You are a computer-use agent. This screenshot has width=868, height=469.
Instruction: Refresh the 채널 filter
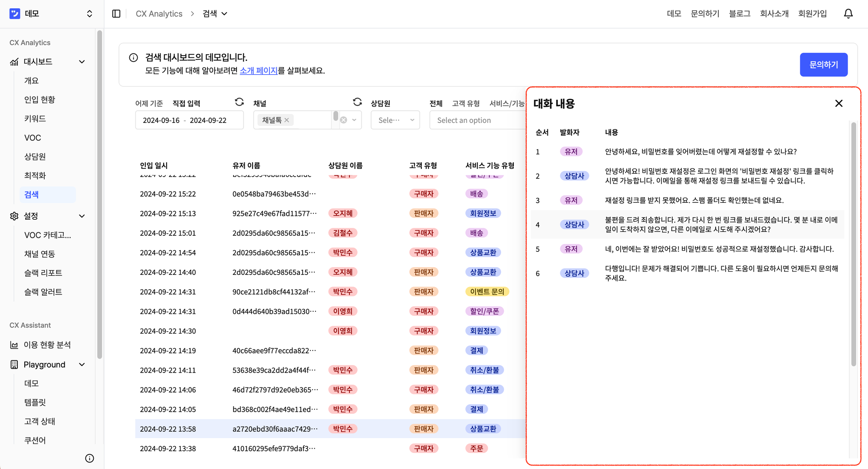click(x=357, y=102)
